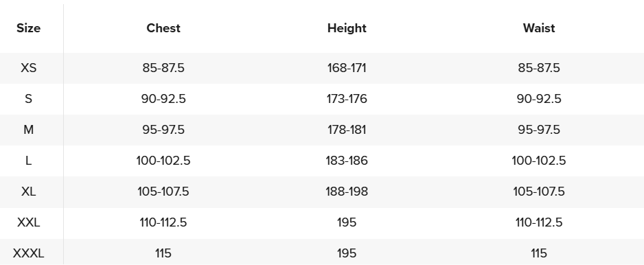The width and height of the screenshot is (644, 265).
Task: Click the Chest column header
Action: (x=163, y=28)
